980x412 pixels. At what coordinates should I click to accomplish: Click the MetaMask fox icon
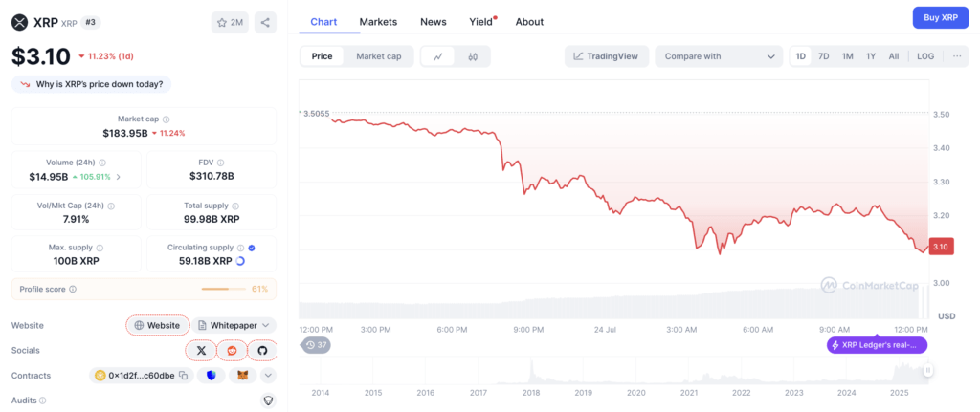(x=242, y=376)
